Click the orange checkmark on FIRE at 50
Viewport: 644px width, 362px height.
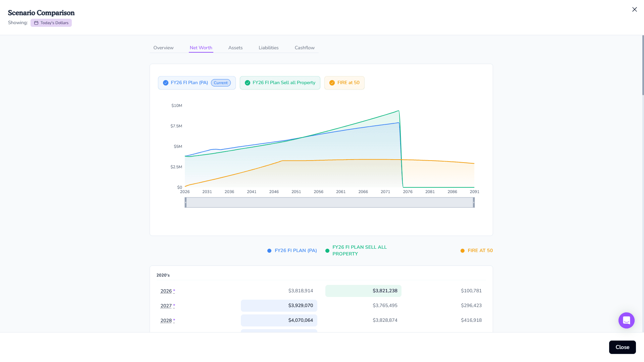pos(332,82)
